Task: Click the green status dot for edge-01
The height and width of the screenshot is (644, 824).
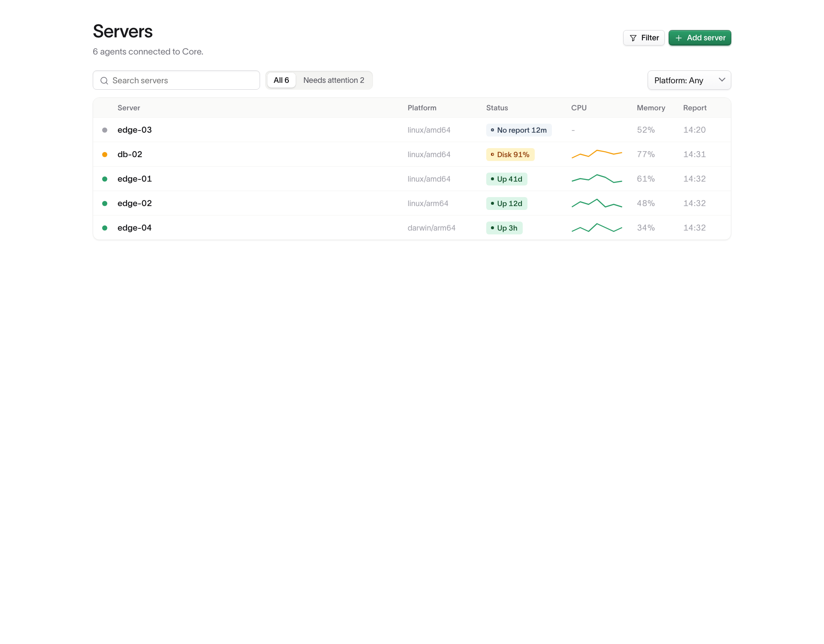Action: click(105, 179)
